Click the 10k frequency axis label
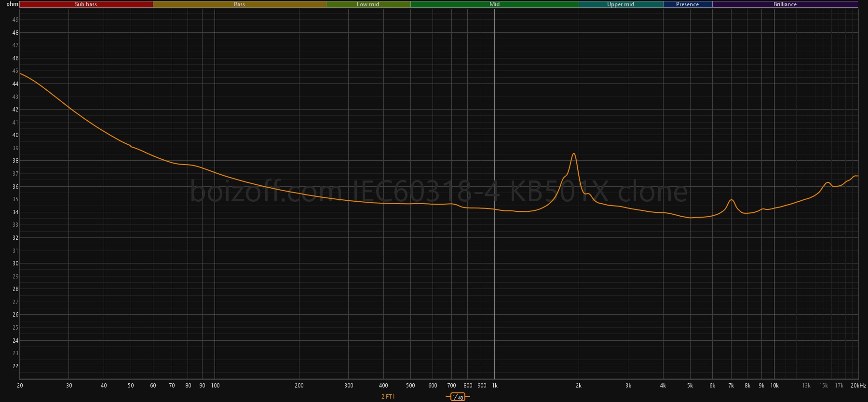Screen dimensions: 868x402 774,386
